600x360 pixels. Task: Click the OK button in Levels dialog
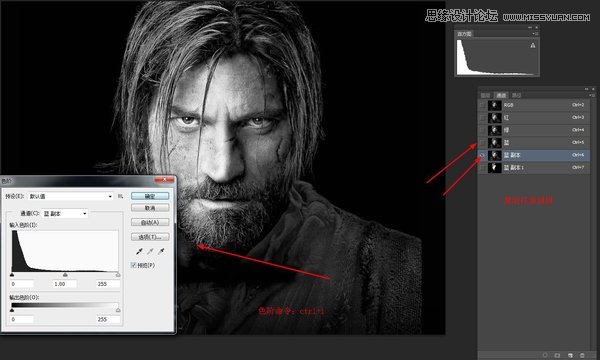pyautogui.click(x=150, y=196)
